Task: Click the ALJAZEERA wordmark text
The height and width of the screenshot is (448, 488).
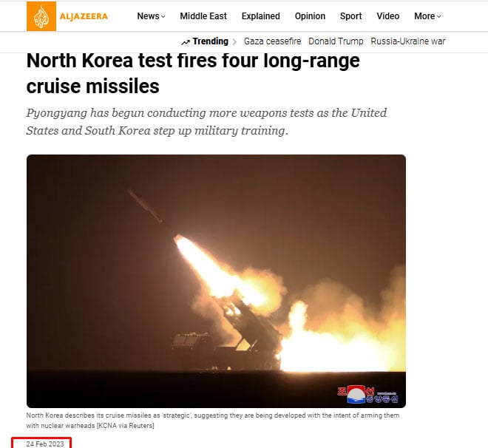Action: pyautogui.click(x=84, y=16)
